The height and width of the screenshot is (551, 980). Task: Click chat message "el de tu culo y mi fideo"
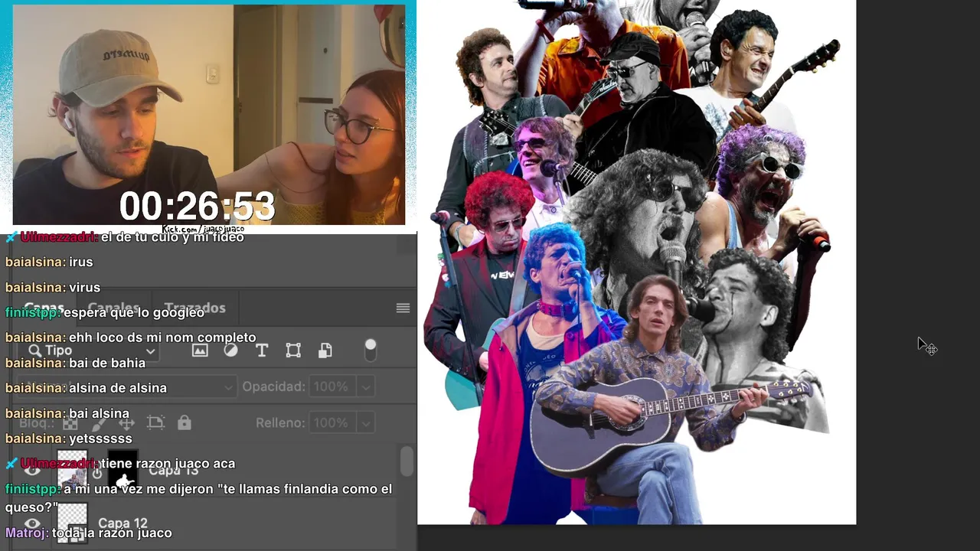point(172,237)
